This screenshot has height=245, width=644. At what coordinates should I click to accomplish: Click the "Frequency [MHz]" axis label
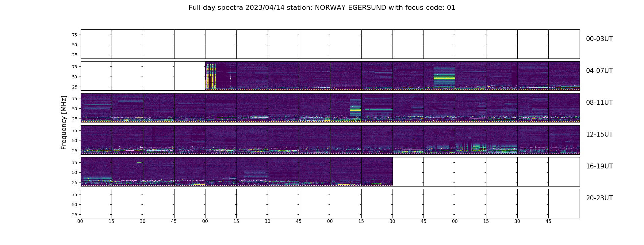tap(64, 123)
